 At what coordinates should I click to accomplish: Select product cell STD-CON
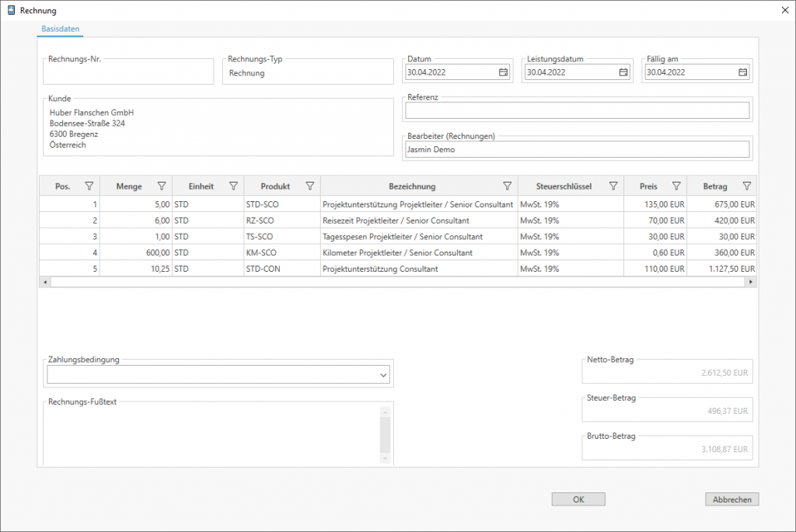click(282, 269)
